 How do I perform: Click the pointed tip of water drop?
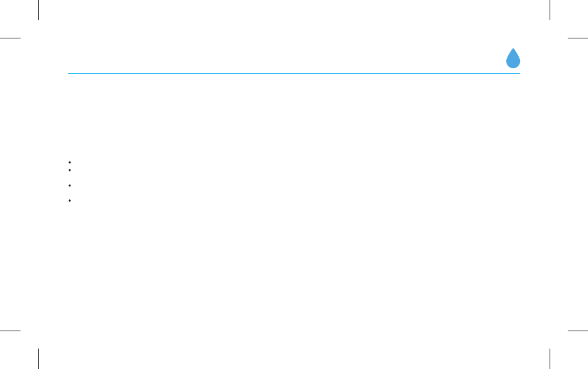point(513,49)
